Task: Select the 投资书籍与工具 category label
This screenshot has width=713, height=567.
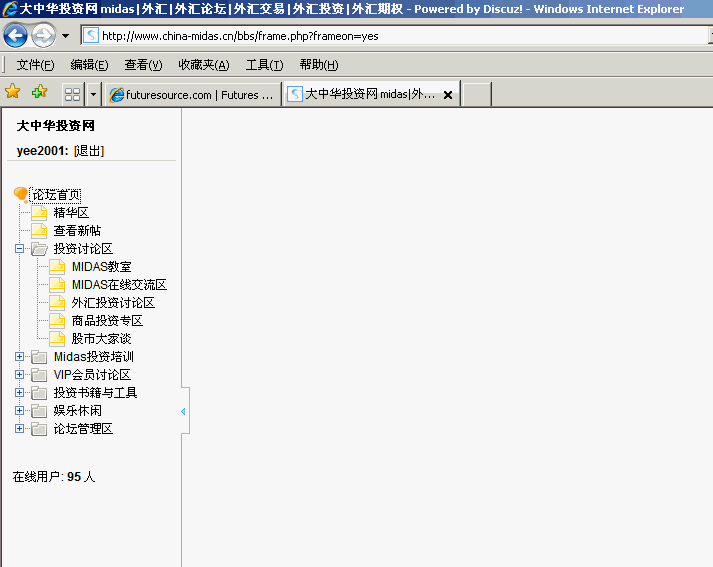Action: (x=95, y=392)
